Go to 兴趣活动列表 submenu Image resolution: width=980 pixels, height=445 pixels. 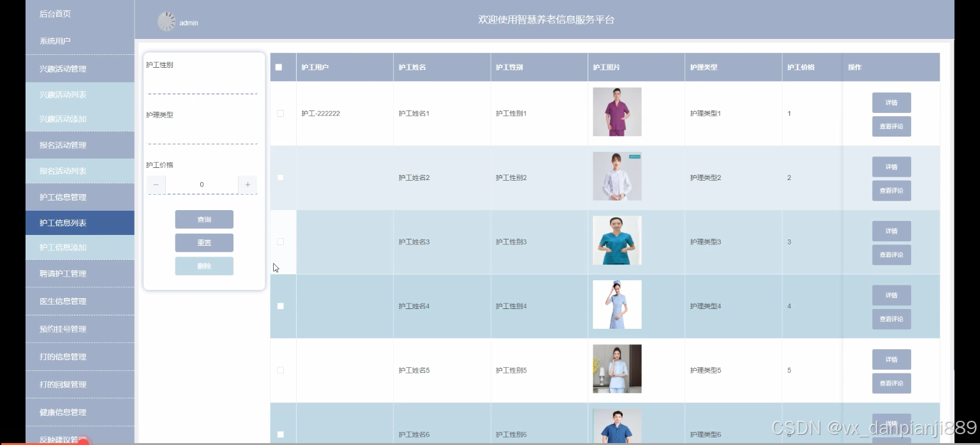80,94
